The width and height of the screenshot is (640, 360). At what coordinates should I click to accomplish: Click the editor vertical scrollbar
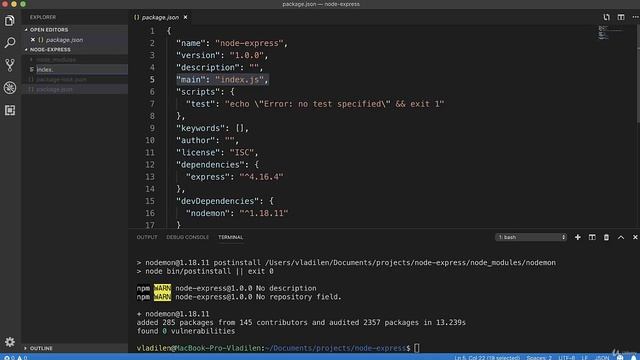(x=638, y=73)
